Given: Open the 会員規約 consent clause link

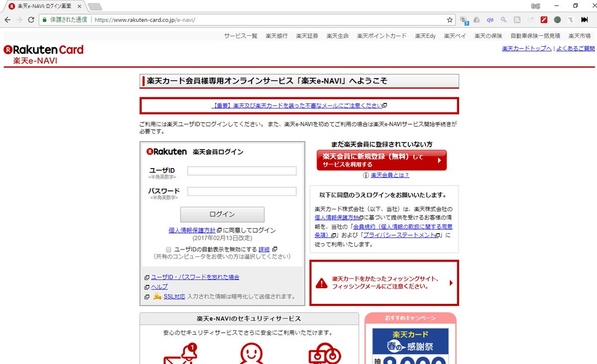Looking at the screenshot, I should (384, 231).
